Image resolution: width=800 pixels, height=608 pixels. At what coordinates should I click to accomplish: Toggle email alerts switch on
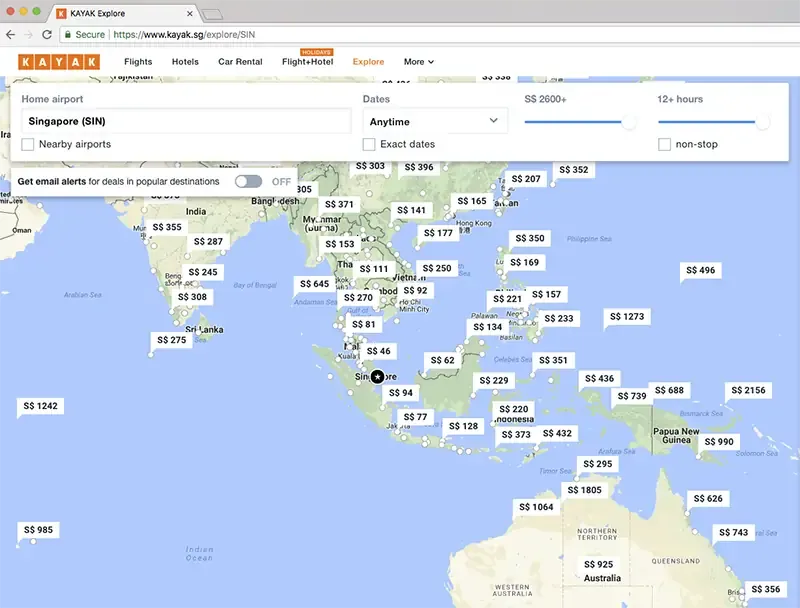tap(248, 182)
